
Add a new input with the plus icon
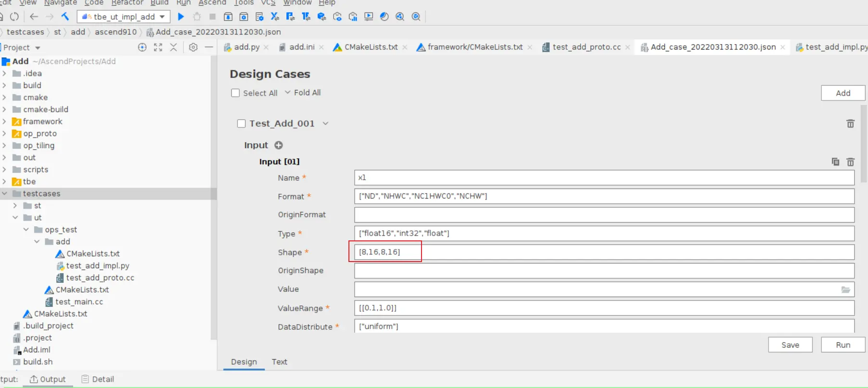(278, 145)
